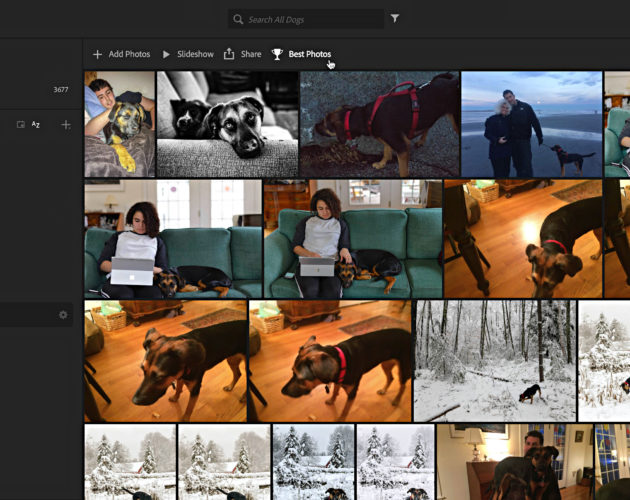The image size is (630, 500).
Task: Start the Slideshow
Action: tap(195, 54)
